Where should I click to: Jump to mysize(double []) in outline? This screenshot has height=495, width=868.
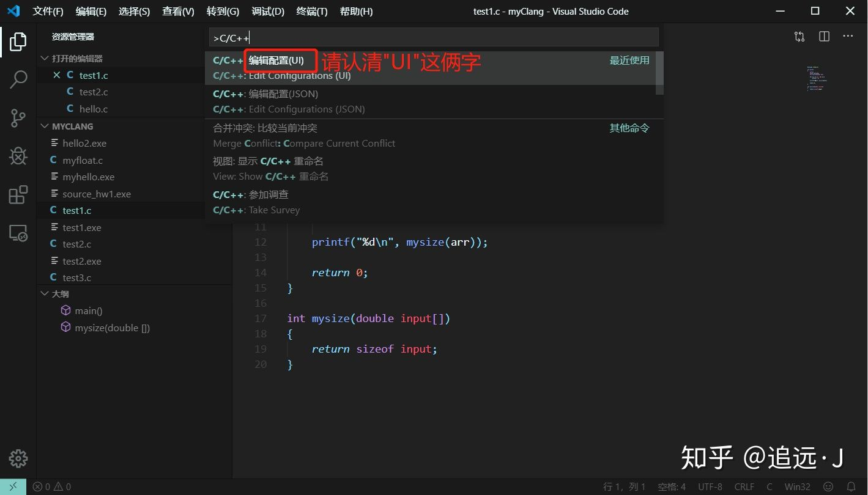pos(112,328)
